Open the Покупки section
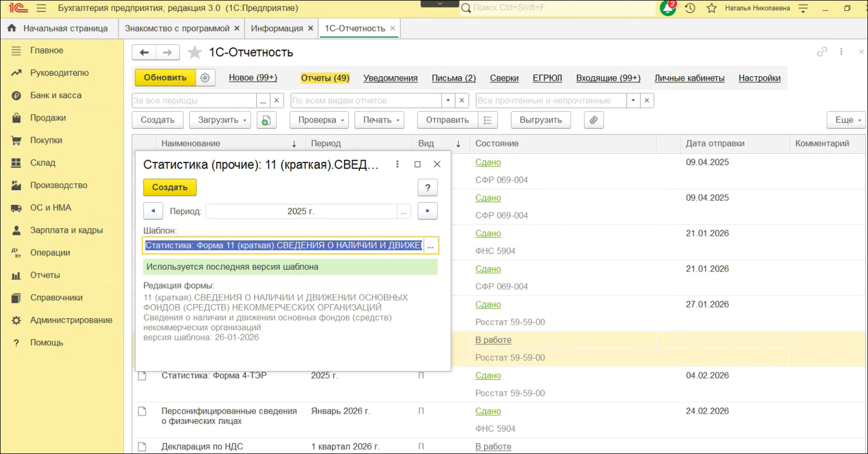Screen dimensions: 868x454 [46, 141]
